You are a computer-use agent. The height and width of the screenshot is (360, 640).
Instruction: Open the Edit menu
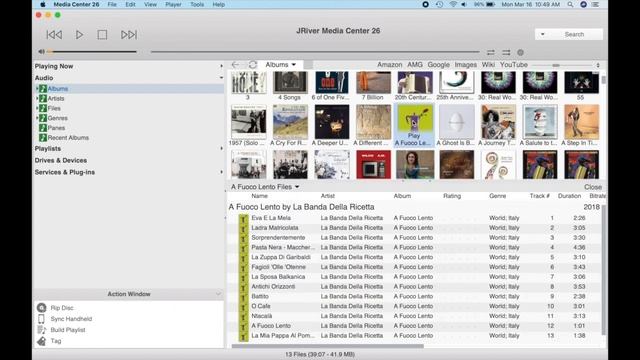130,4
